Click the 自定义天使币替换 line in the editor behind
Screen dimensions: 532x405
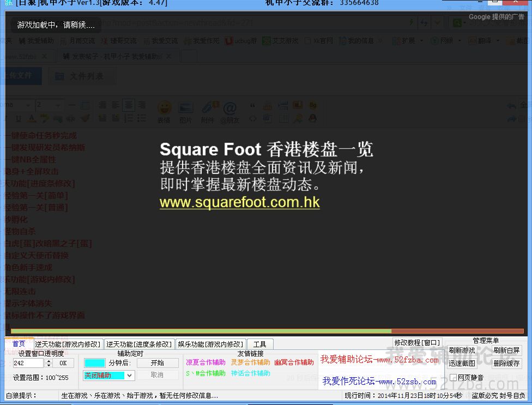pyautogui.click(x=37, y=256)
